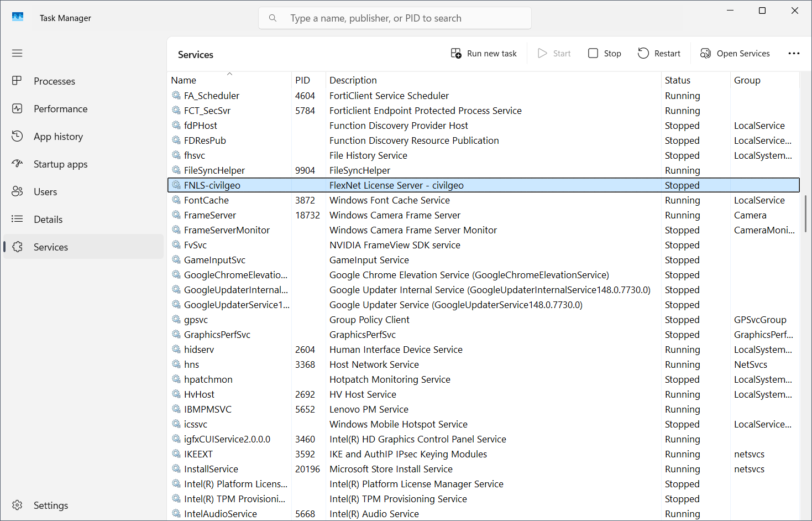
Task: Click the gear icon beside IntelAudioService
Action: (176, 513)
